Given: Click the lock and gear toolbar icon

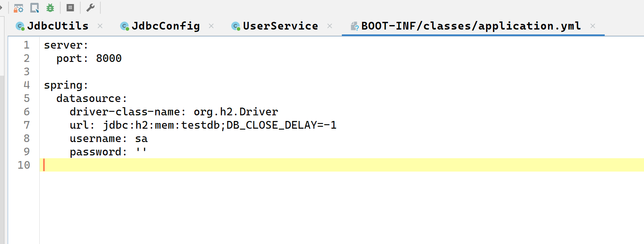Looking at the screenshot, I should (19, 8).
